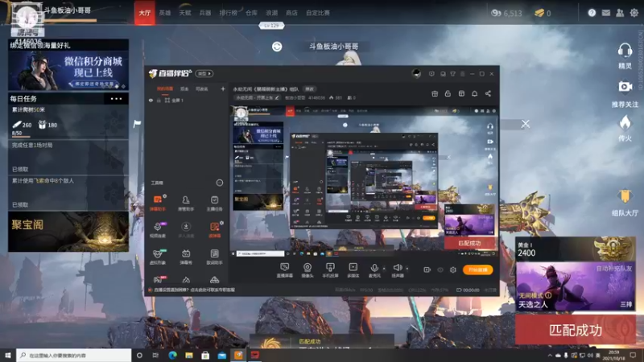Open Microsoft Edge from taskbar
Screen dimensions: 644x362
(x=172, y=355)
